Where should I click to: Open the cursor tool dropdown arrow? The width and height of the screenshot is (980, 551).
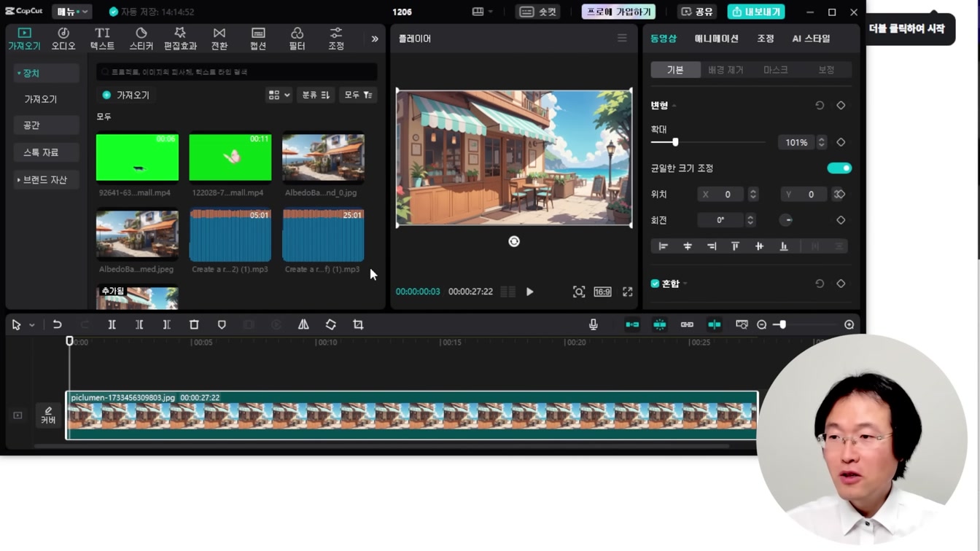tap(32, 325)
